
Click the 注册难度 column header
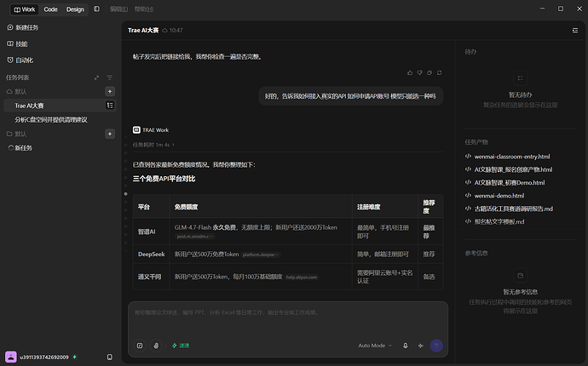tap(384, 207)
